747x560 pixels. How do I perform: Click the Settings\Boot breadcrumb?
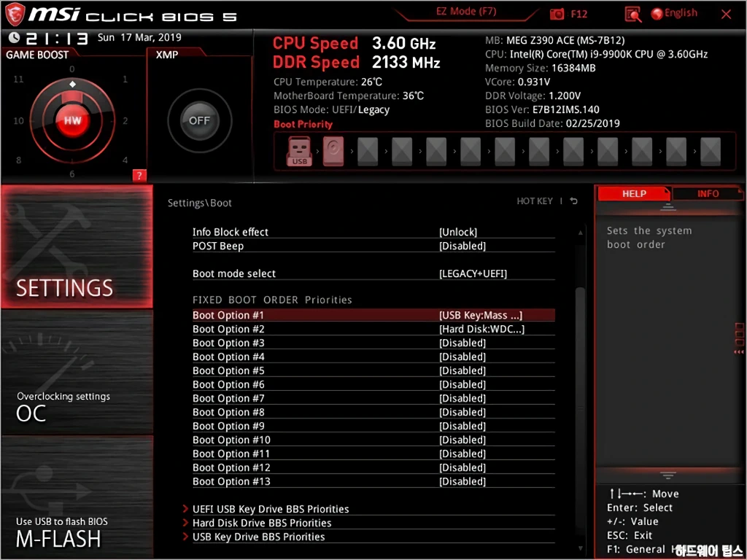point(200,203)
